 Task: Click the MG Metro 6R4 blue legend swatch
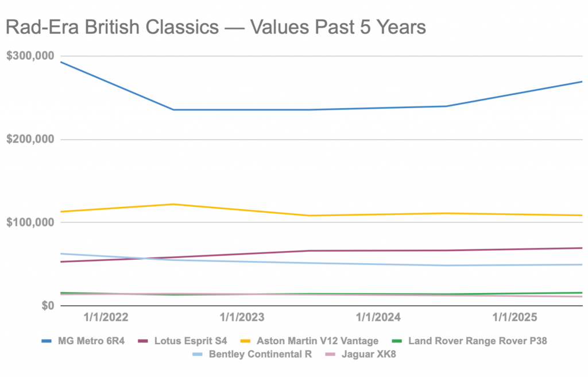[48, 341]
